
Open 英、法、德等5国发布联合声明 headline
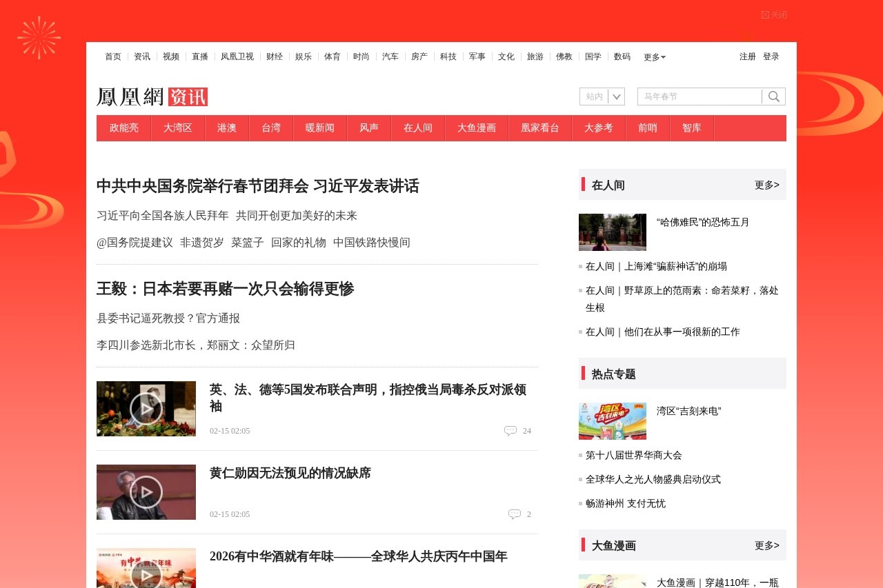pyautogui.click(x=368, y=398)
